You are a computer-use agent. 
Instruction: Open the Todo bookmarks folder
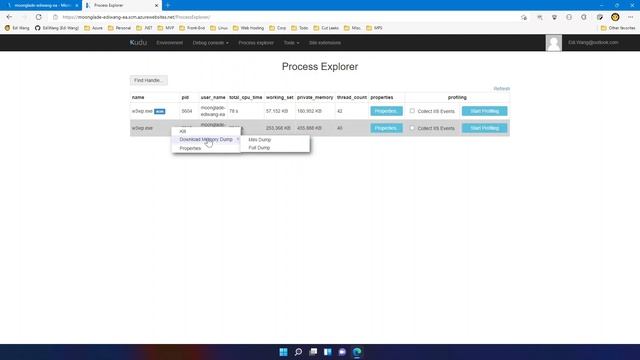click(300, 28)
